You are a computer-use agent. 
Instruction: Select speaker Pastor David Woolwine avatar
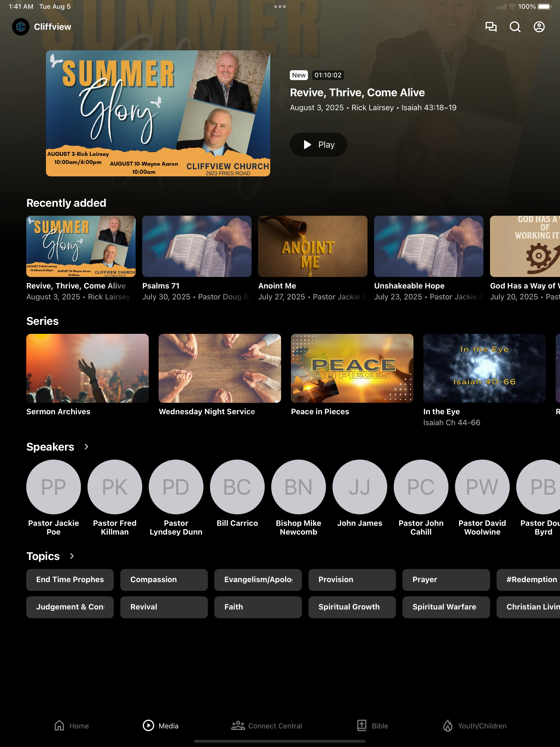[x=482, y=487]
